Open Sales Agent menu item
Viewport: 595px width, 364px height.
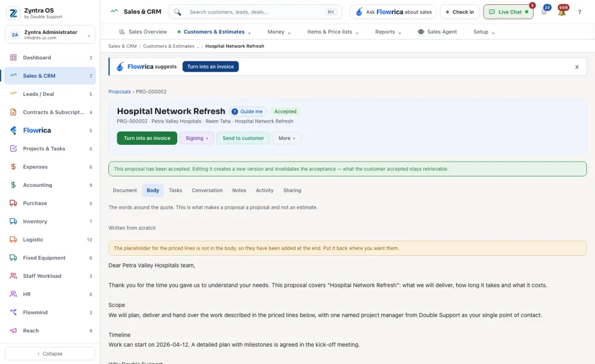click(437, 32)
